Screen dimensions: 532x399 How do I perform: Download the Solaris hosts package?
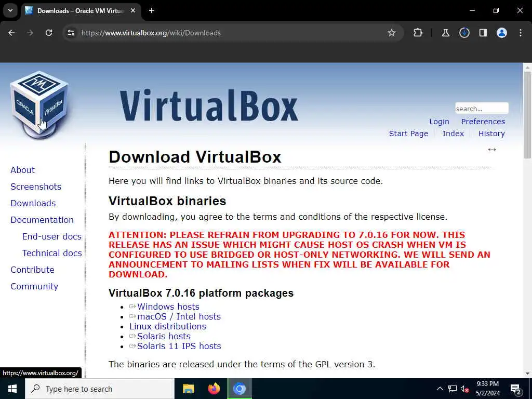[x=164, y=336]
